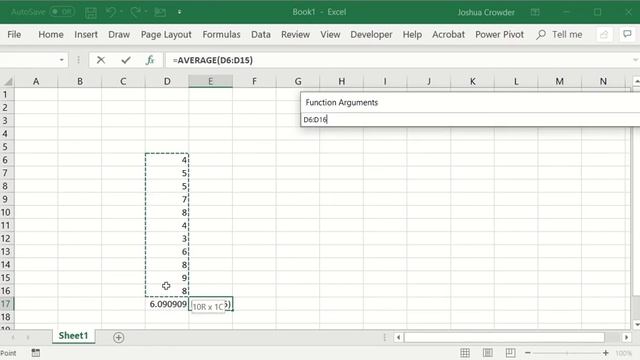
Task: Toggle the AutoSave switch
Action: 62,12
